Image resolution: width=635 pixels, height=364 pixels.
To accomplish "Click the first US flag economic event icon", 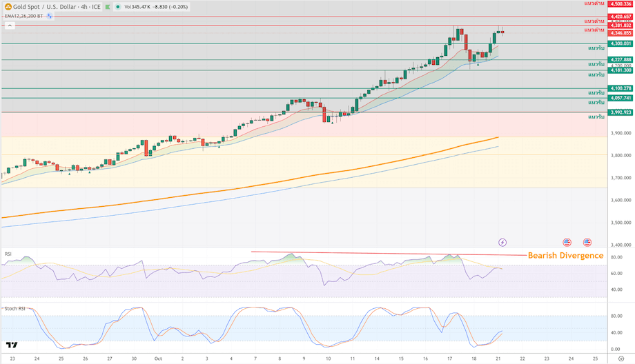I will tap(567, 242).
